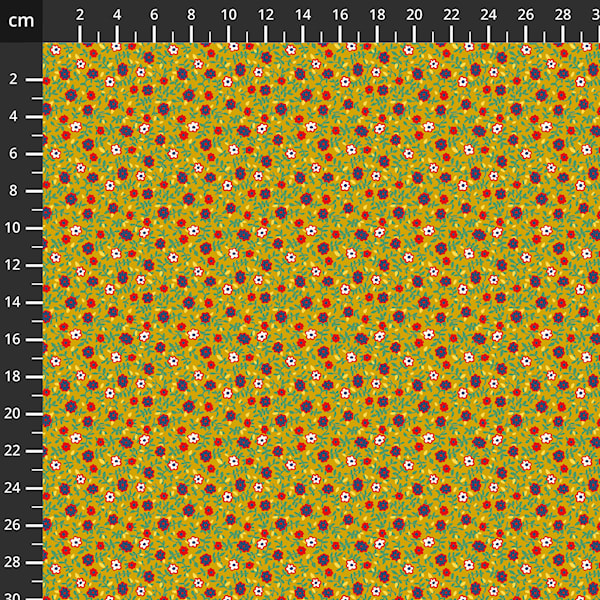Click the 26 mark on the horizontal ruler
Screen dimensions: 600x600
click(x=525, y=16)
